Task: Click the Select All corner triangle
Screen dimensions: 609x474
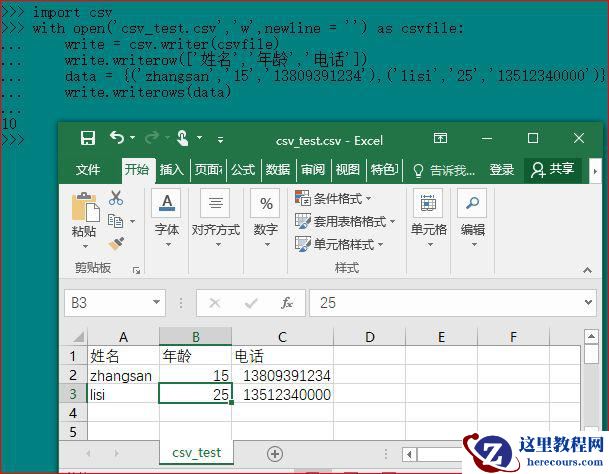Action: point(78,336)
